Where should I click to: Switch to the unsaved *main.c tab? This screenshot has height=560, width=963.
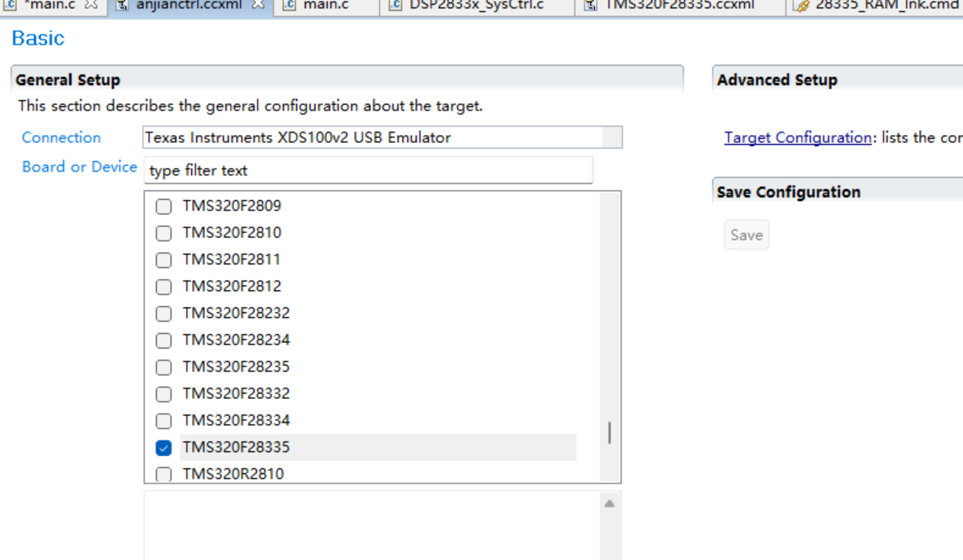click(x=50, y=5)
